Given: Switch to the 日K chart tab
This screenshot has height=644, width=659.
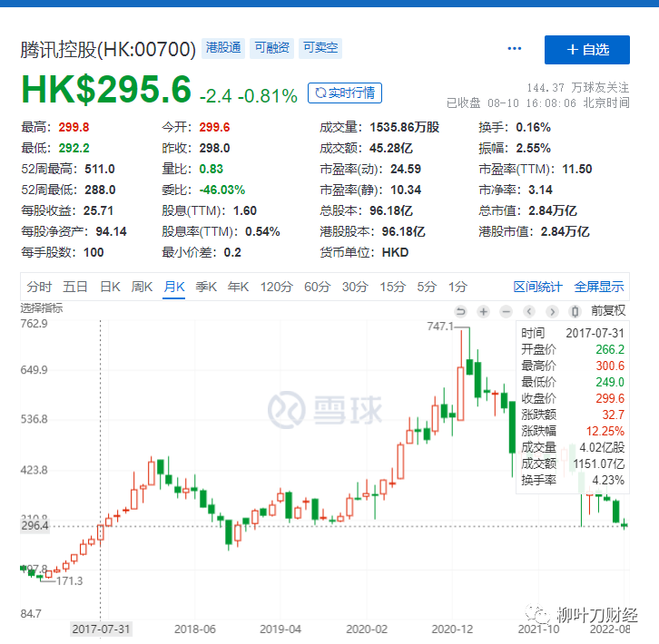Looking at the screenshot, I should 110,287.
